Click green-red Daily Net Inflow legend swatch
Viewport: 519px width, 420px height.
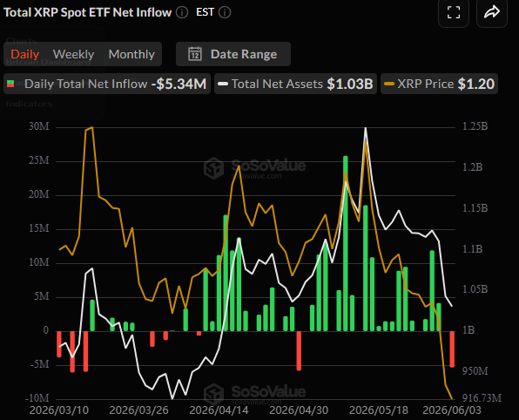point(10,84)
